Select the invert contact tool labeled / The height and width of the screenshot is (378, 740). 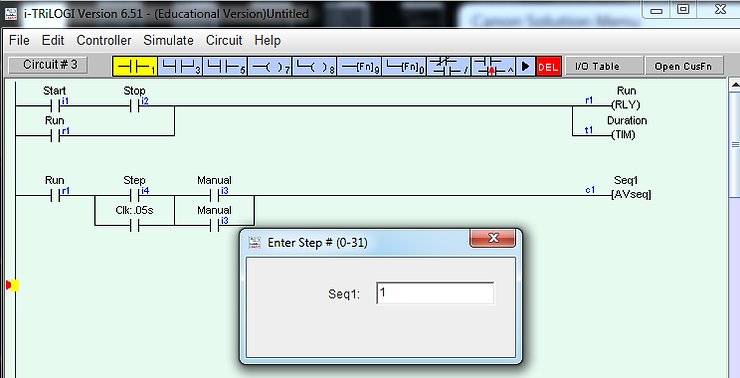tap(448, 67)
